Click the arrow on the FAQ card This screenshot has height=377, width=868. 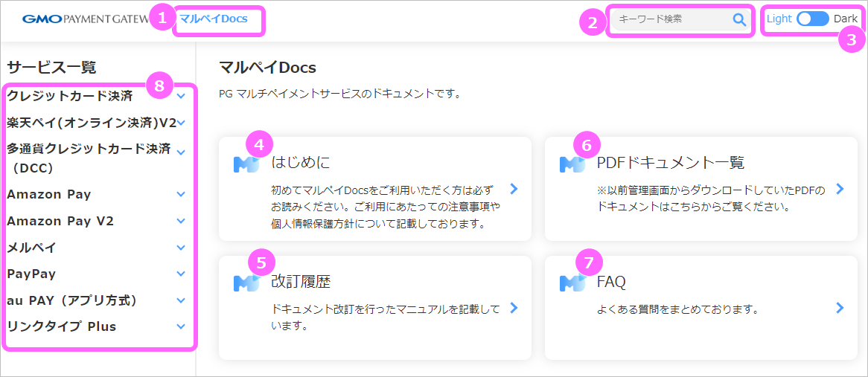[840, 307]
